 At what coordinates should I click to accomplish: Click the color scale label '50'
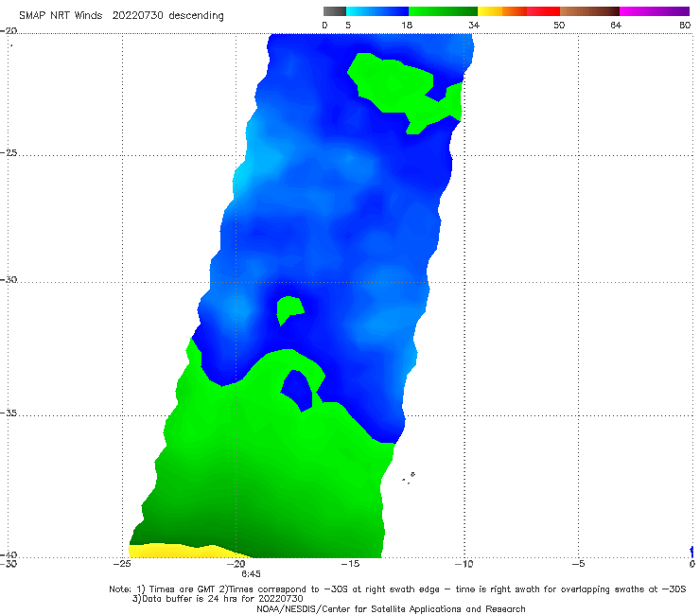(x=559, y=25)
